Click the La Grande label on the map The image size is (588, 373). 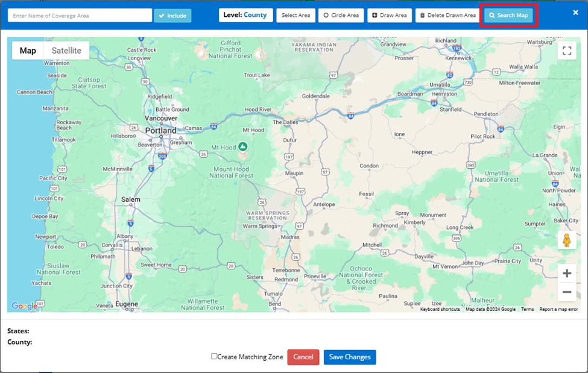click(545, 155)
